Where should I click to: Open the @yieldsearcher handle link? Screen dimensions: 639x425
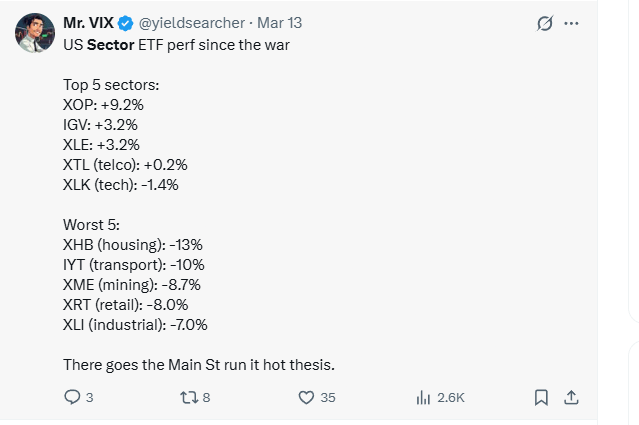(x=188, y=23)
